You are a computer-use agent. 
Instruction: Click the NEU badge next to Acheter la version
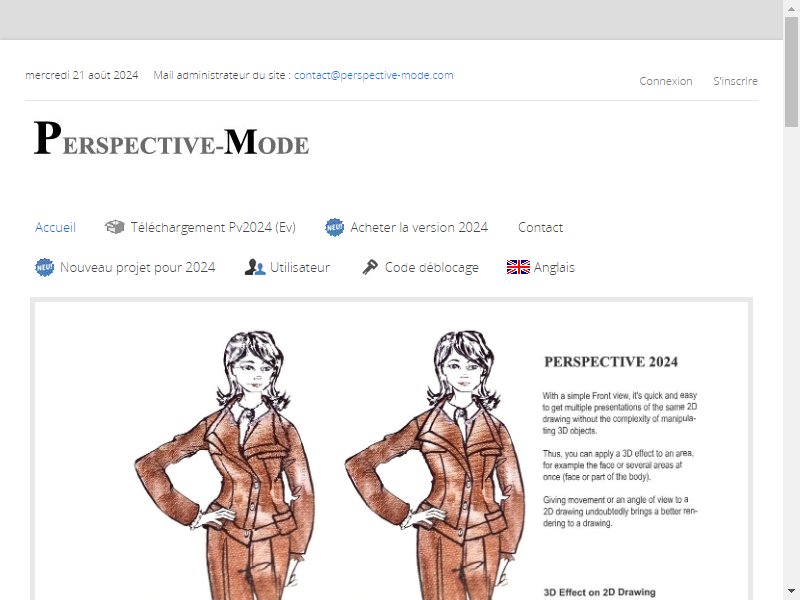335,227
